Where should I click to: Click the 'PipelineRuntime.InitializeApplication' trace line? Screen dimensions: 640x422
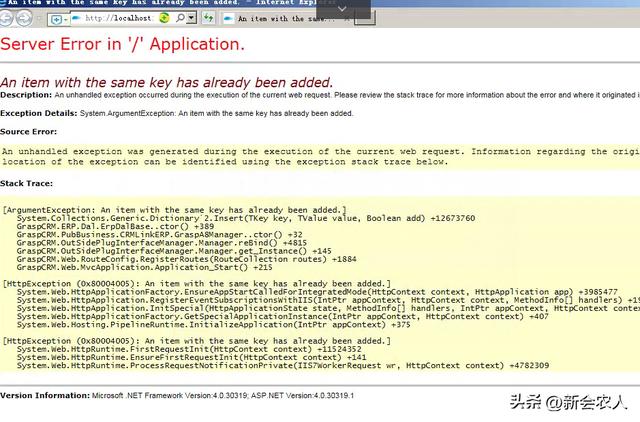point(213,324)
